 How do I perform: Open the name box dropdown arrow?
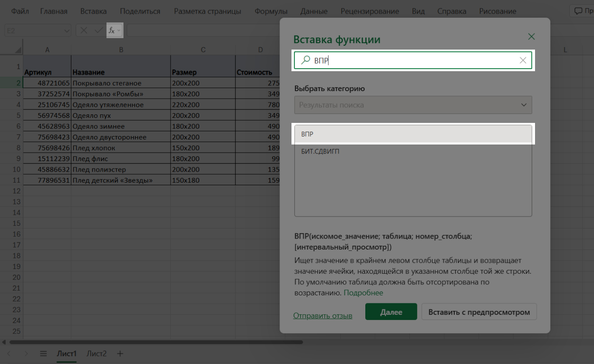pos(66,31)
